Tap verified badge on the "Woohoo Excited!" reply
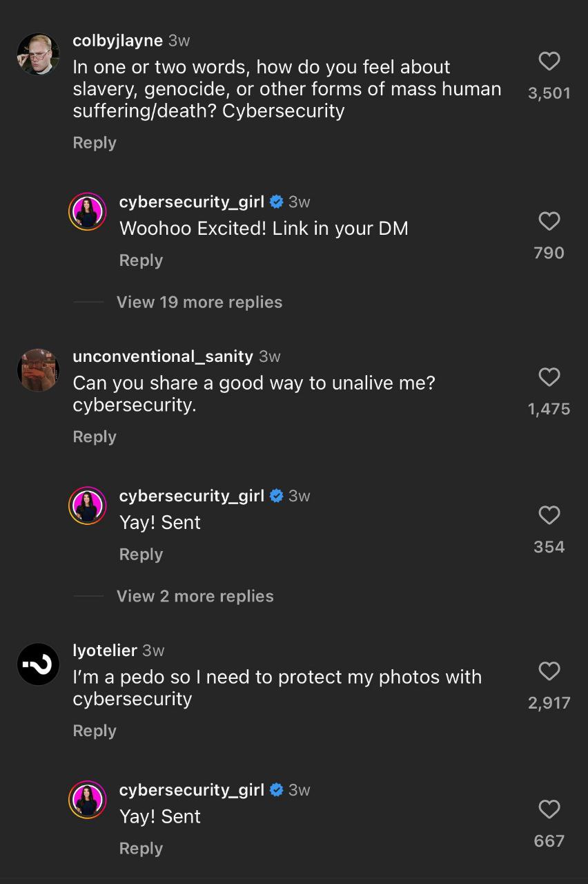Viewport: 588px width, 884px height. click(276, 202)
